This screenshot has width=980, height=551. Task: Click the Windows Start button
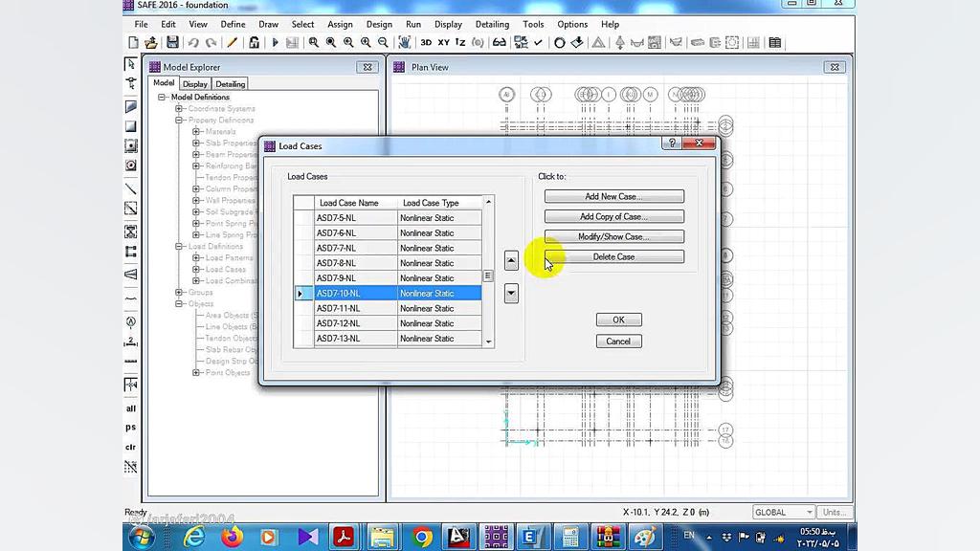point(142,538)
